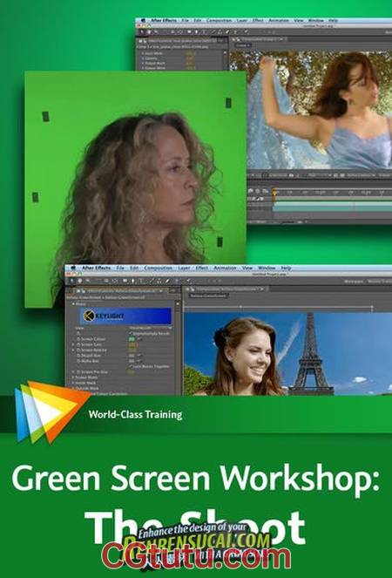Click the first timeline switch icon beside the time ruler
The image size is (392, 578).
click(251, 191)
